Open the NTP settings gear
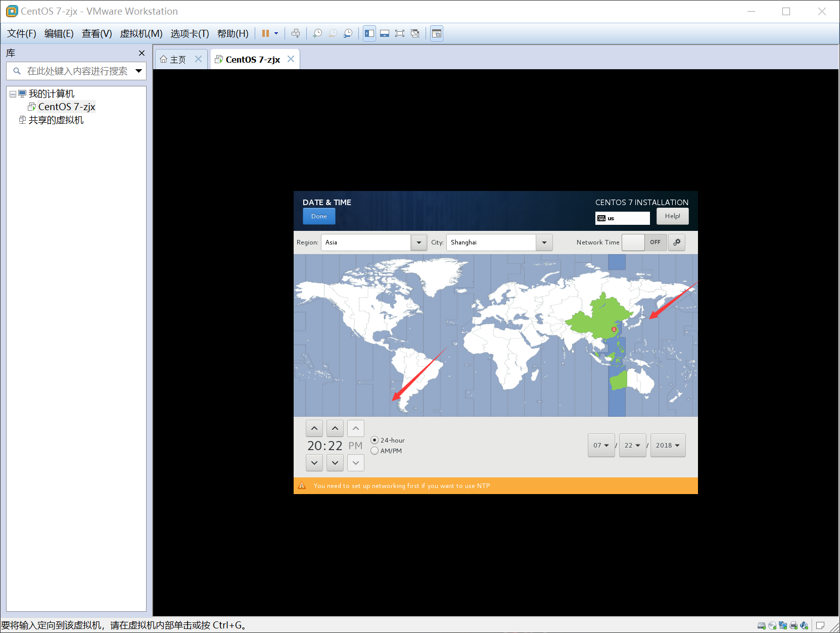This screenshot has width=840, height=633. (x=677, y=242)
